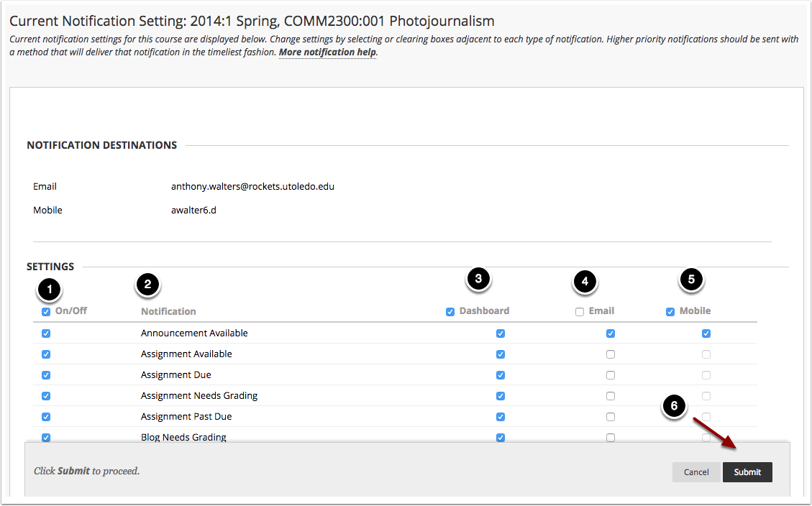Check Mobile for Assignment Due
Image resolution: width=812 pixels, height=506 pixels.
pos(706,375)
